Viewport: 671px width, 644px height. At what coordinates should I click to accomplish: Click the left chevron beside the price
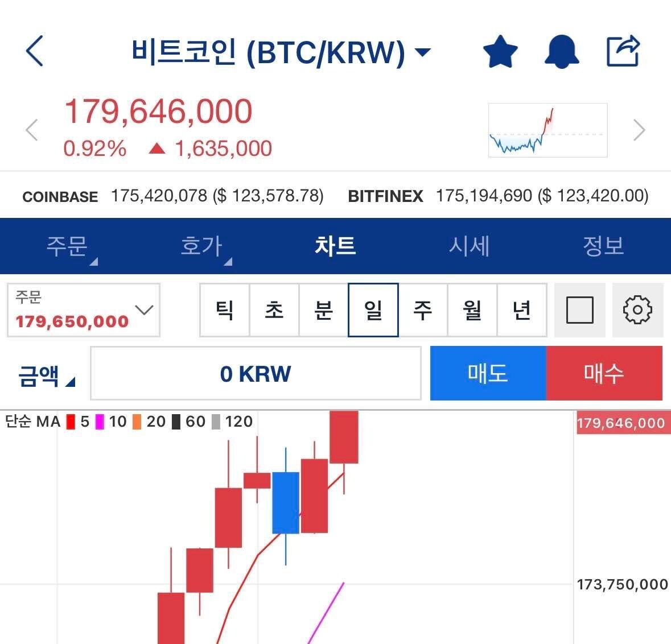pyautogui.click(x=31, y=130)
